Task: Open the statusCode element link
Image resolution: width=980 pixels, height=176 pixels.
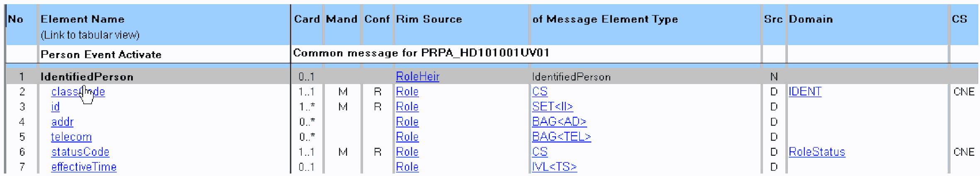Action: (80, 152)
